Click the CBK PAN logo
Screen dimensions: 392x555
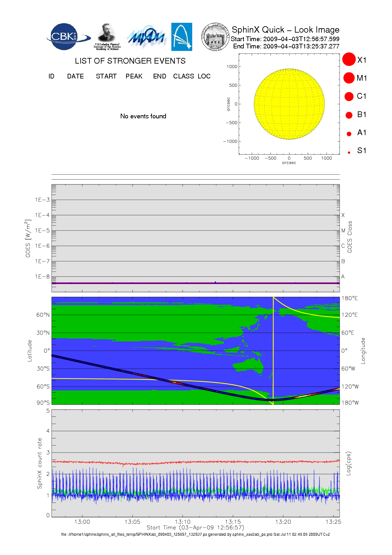(67, 37)
